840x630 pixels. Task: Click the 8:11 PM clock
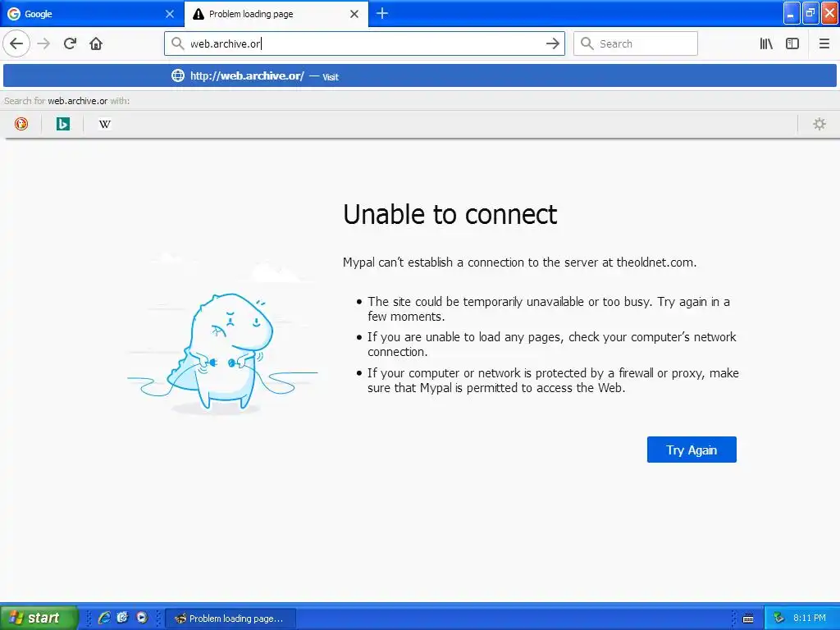[810, 619]
